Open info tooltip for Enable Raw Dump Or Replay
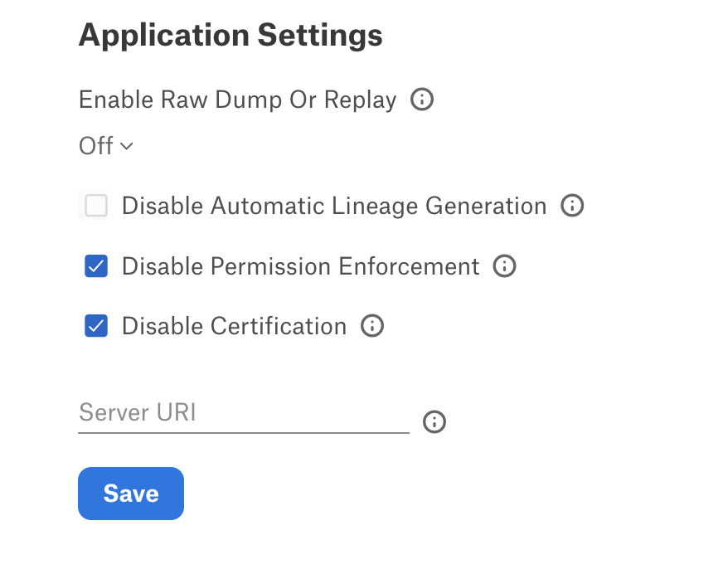 421,100
